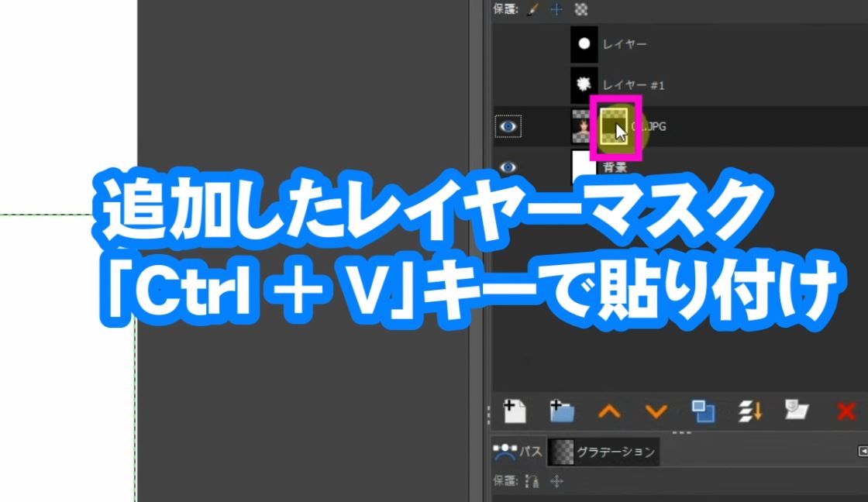Select the JPG layer's photo thumbnail
The image size is (868, 502).
click(x=580, y=127)
